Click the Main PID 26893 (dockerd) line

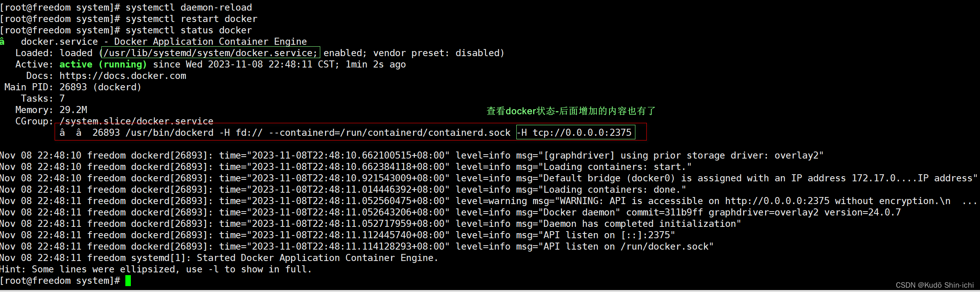click(73, 87)
